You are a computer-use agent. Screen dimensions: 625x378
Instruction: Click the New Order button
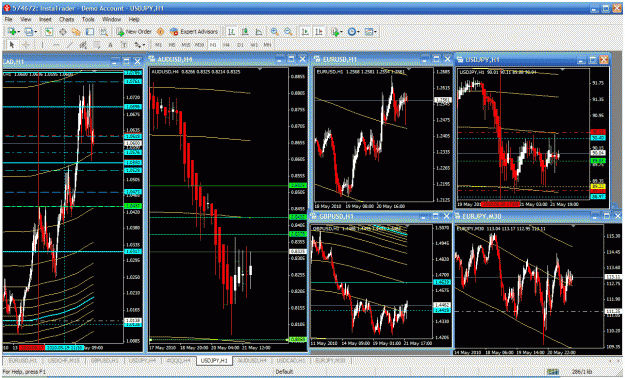coord(134,32)
